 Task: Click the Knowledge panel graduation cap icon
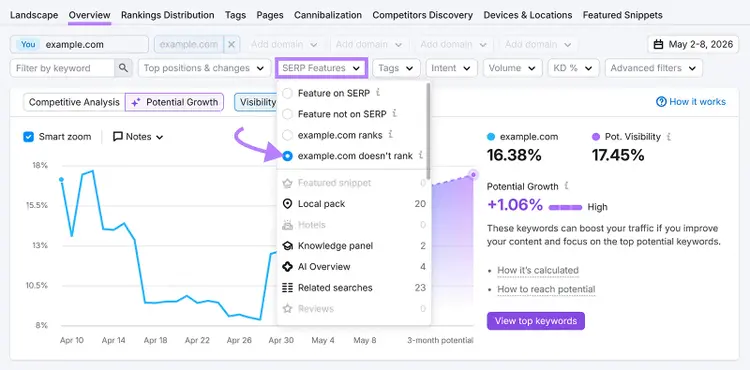[x=287, y=246]
